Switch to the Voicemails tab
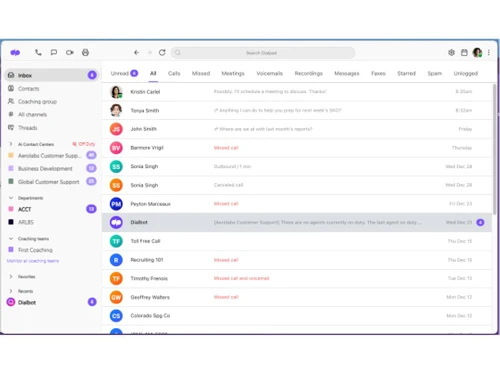Image resolution: width=500 pixels, height=375 pixels. tap(269, 73)
